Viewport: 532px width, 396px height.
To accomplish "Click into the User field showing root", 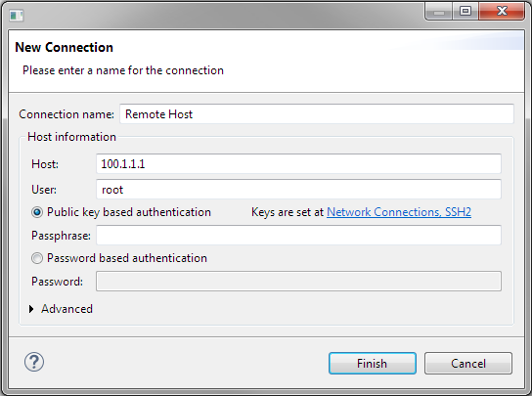I will point(298,190).
